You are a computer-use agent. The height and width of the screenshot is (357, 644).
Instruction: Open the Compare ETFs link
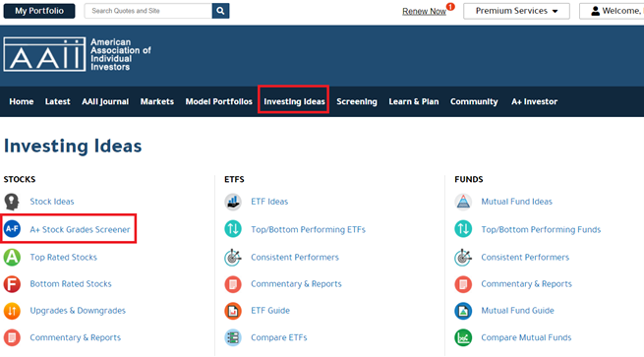(279, 337)
